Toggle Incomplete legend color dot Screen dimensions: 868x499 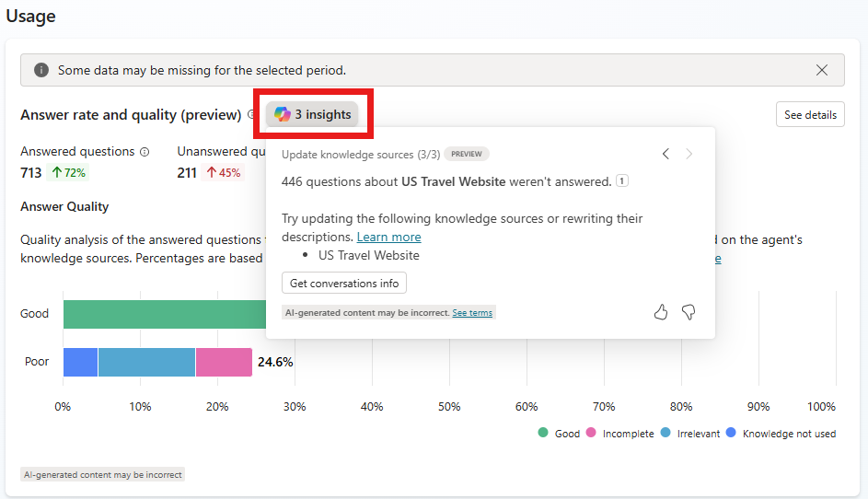[591, 433]
